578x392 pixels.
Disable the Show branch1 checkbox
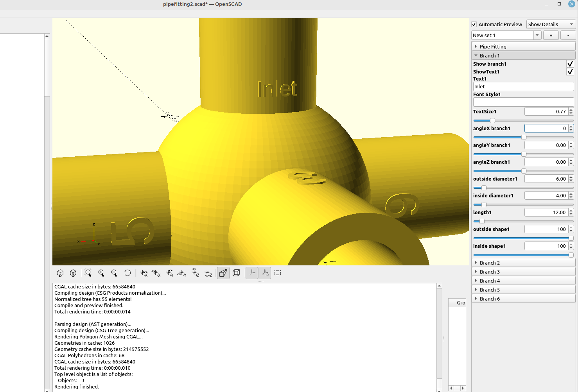570,64
